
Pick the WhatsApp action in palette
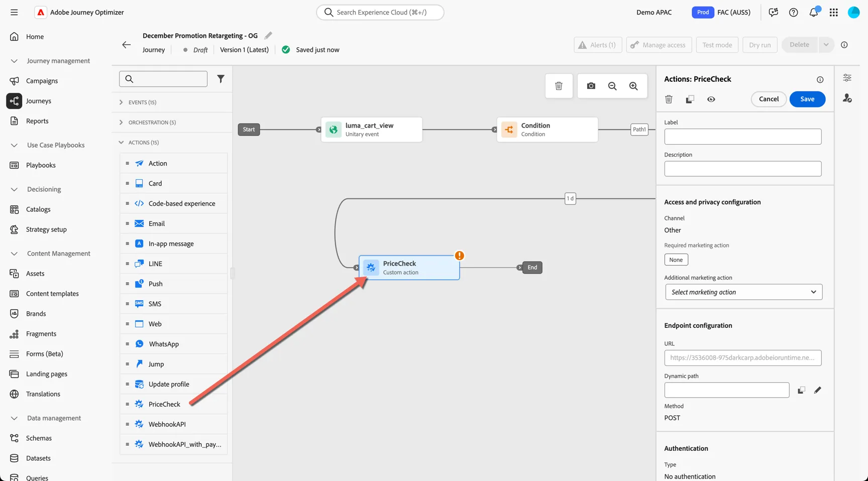click(x=173, y=344)
